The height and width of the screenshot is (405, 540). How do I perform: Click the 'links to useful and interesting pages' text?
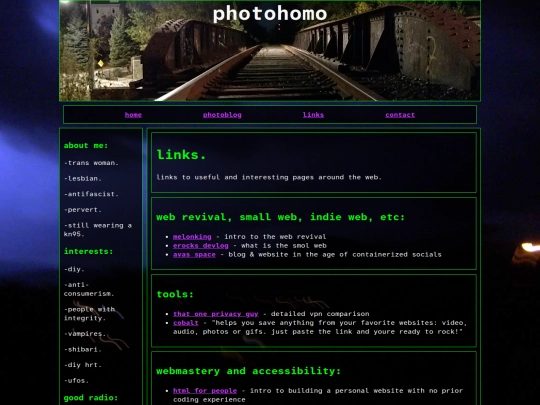coord(269,177)
